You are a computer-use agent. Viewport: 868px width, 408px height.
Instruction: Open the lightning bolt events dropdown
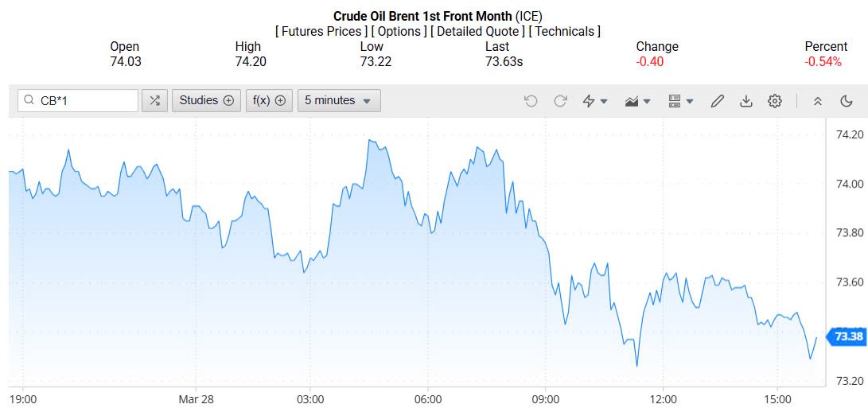pyautogui.click(x=595, y=101)
